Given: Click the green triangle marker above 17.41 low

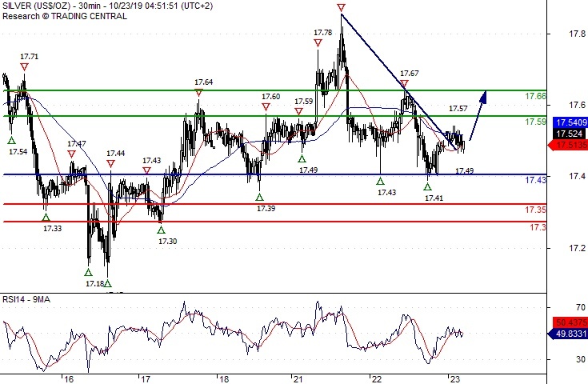Looking at the screenshot, I should click(428, 186).
